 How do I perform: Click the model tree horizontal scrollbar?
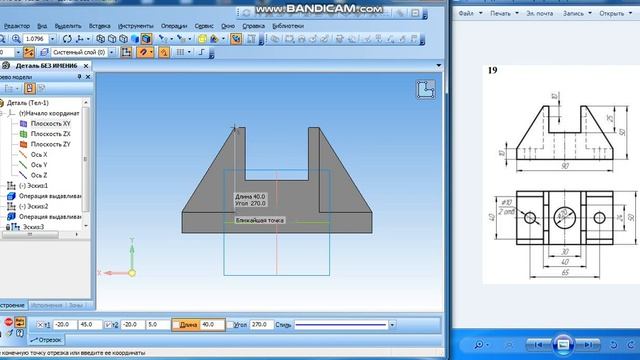click(x=30, y=235)
